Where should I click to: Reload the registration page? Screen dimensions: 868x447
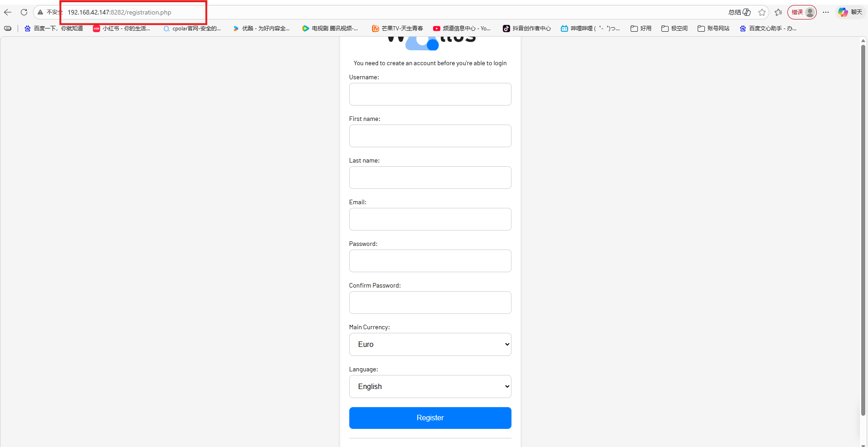(x=24, y=12)
